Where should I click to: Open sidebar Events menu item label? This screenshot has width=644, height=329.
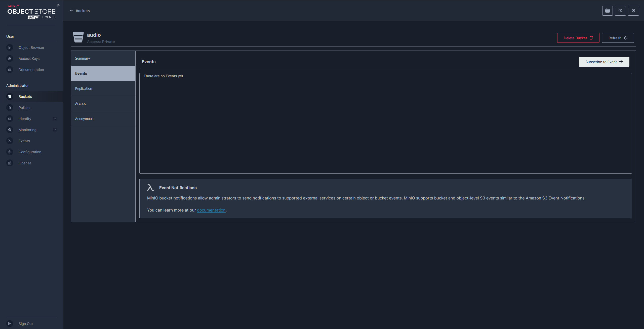click(24, 141)
